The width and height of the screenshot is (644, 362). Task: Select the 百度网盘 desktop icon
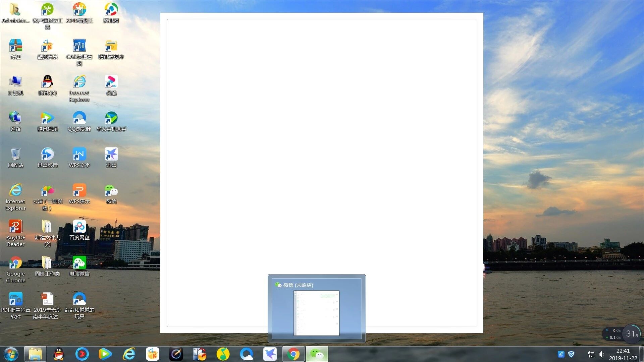tap(79, 227)
